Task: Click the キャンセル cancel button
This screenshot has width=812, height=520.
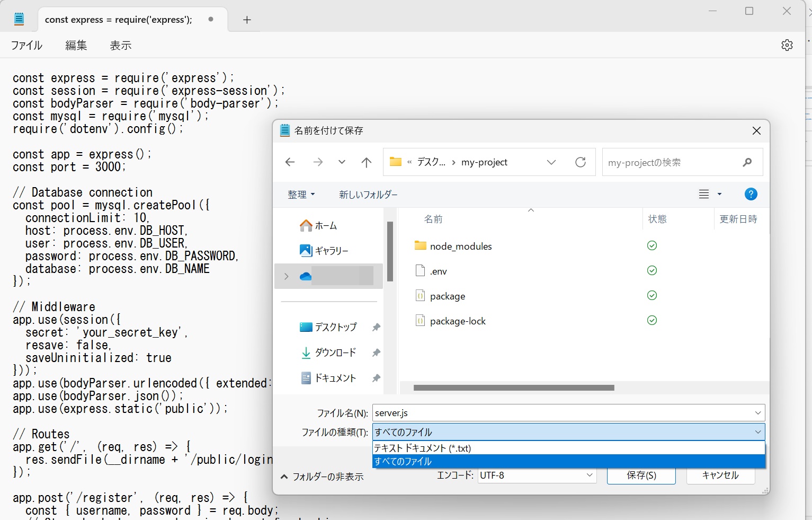Action: [720, 475]
